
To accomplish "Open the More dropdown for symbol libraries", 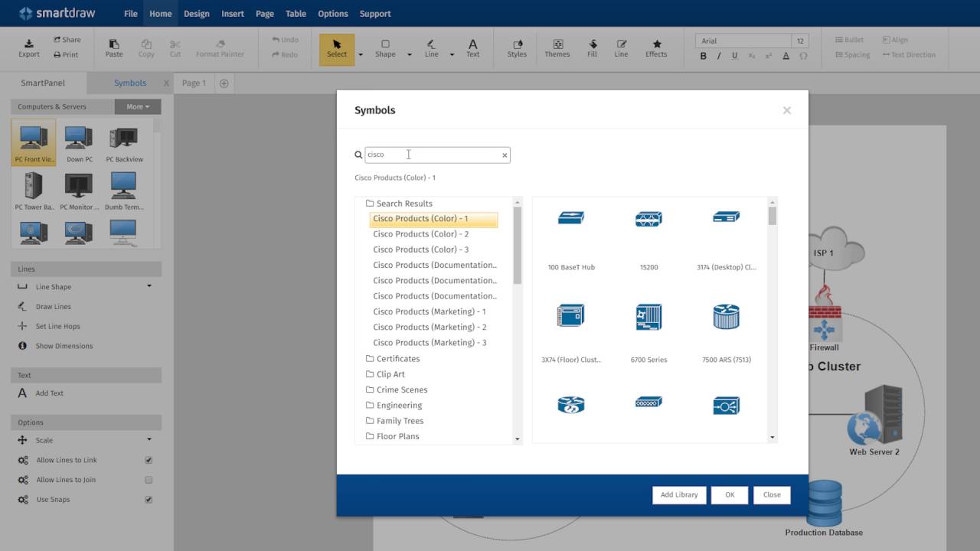I will [x=138, y=106].
